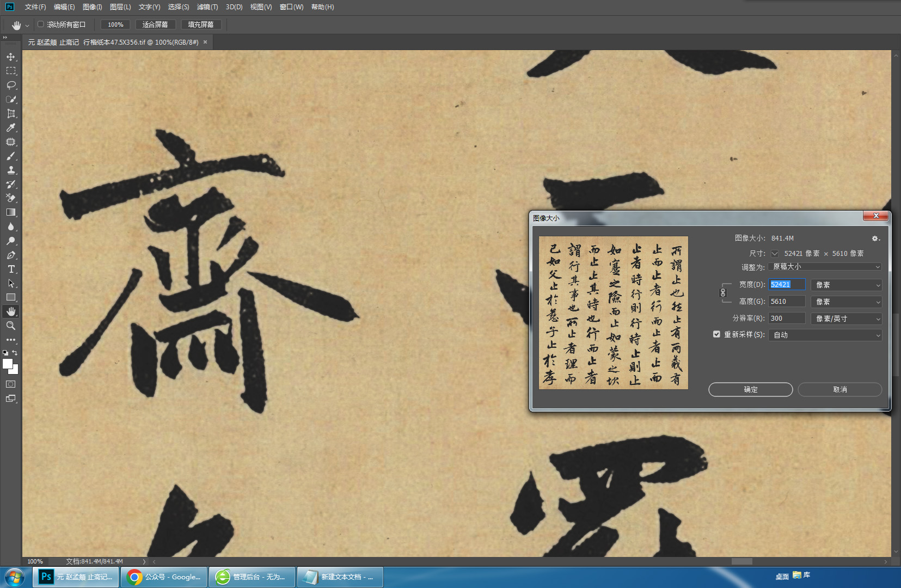This screenshot has height=588, width=901.
Task: Open Windows Start button
Action: tap(15, 577)
